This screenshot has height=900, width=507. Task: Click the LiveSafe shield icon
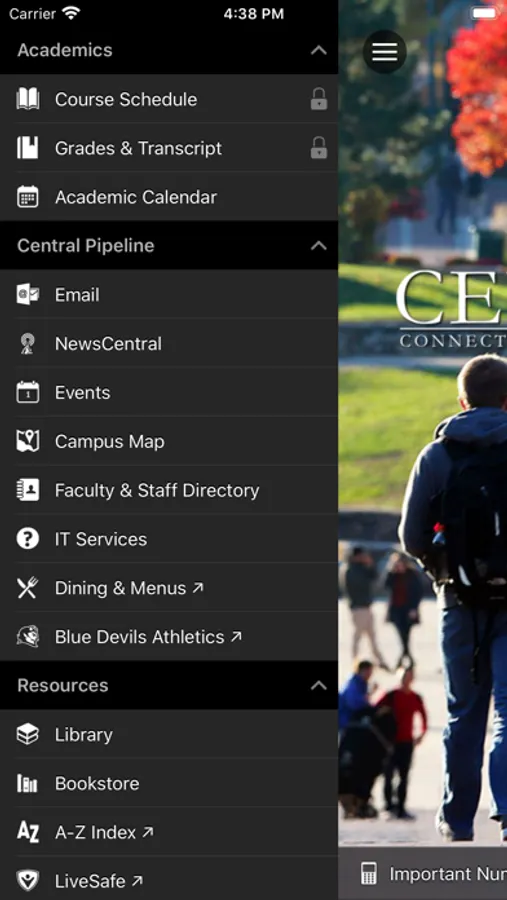[28, 880]
